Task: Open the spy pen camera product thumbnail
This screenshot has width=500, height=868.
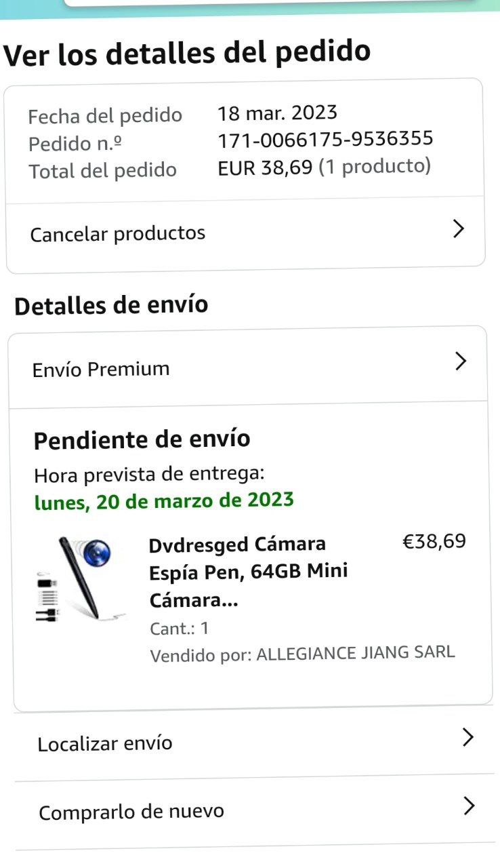Action: [x=80, y=578]
